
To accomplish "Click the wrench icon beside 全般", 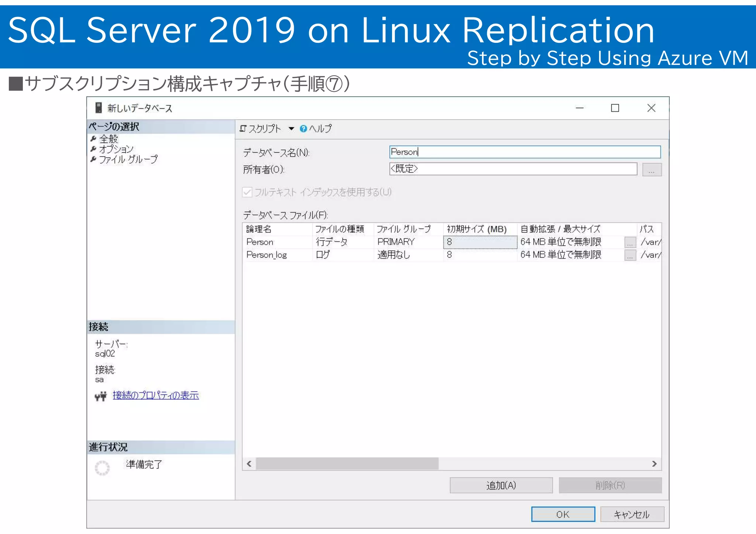I will pos(93,139).
